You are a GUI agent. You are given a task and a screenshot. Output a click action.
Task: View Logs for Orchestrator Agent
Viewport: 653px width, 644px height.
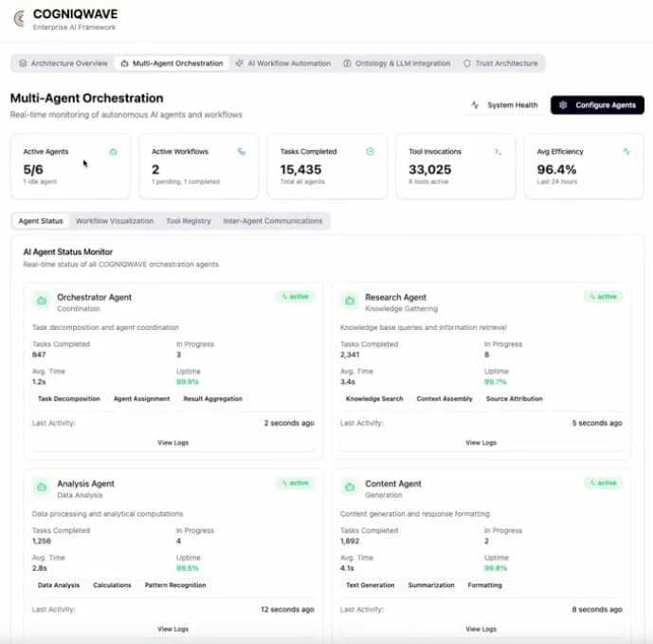click(x=173, y=443)
